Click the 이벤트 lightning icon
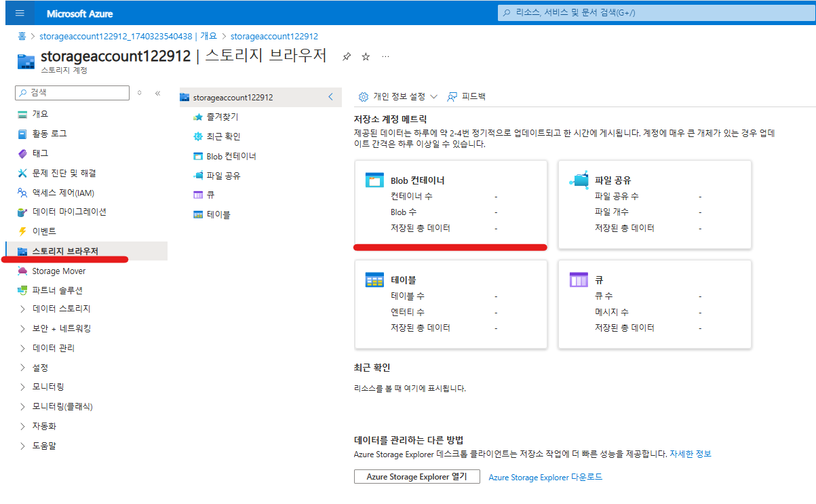Image resolution: width=816 pixels, height=504 pixels. coord(23,231)
